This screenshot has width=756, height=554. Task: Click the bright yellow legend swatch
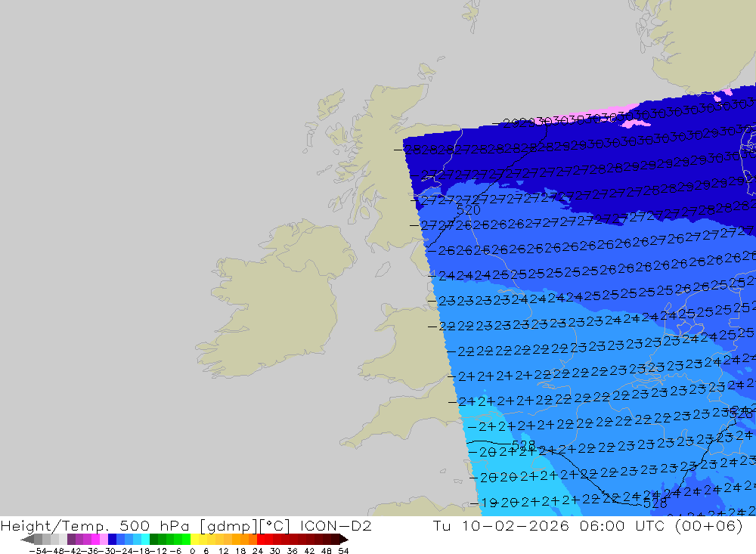(x=194, y=540)
